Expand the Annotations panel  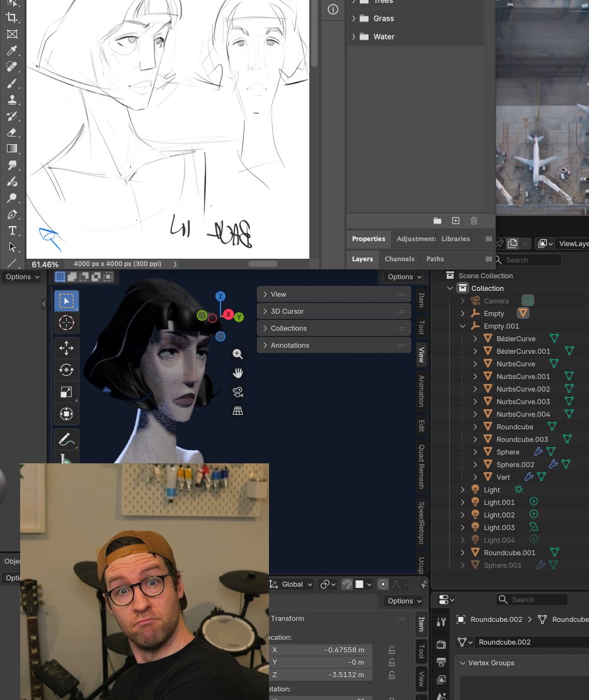334,345
